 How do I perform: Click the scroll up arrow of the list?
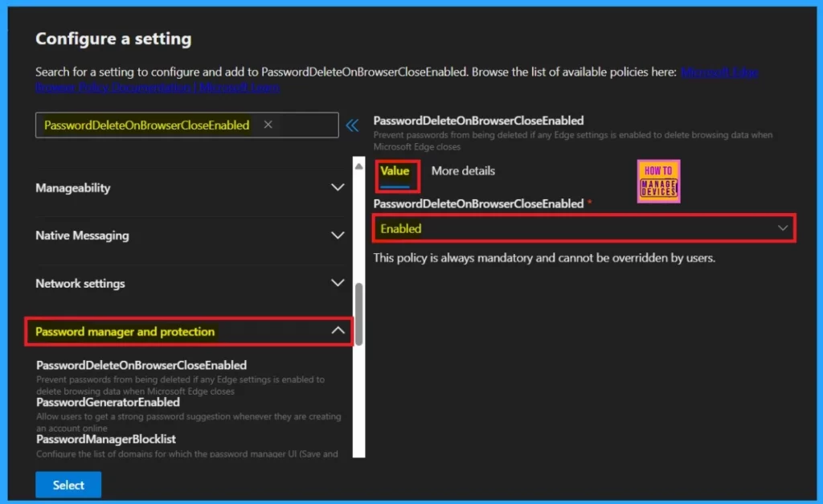coord(359,166)
